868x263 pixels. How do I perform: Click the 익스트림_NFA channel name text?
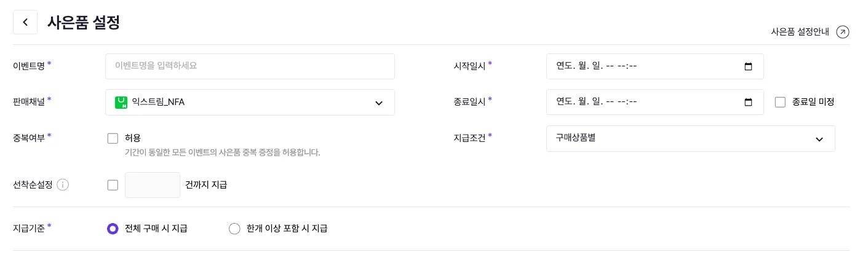coord(158,102)
